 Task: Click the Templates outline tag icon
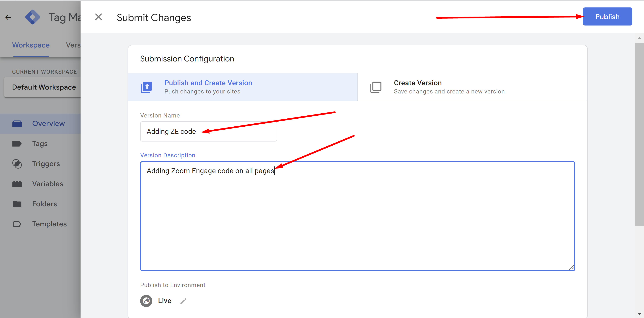[17, 224]
